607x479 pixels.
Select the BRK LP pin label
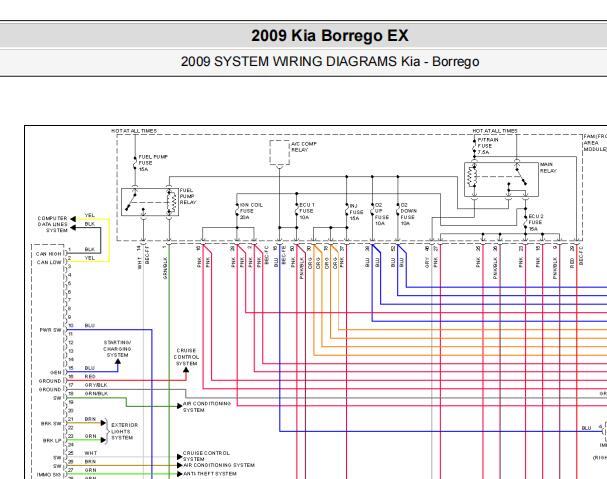coord(52,441)
